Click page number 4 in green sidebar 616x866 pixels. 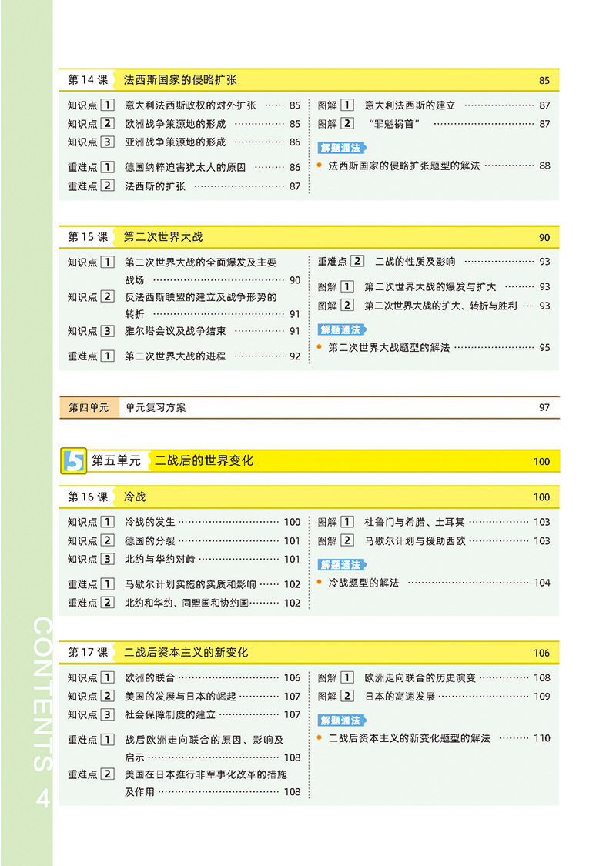[x=42, y=799]
